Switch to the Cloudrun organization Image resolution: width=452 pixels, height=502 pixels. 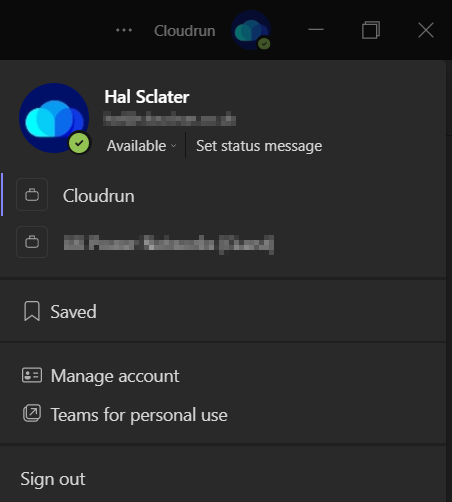(x=223, y=195)
